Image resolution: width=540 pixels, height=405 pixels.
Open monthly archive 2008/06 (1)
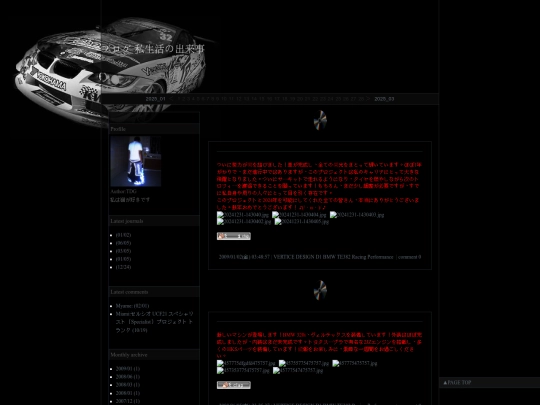128,377
